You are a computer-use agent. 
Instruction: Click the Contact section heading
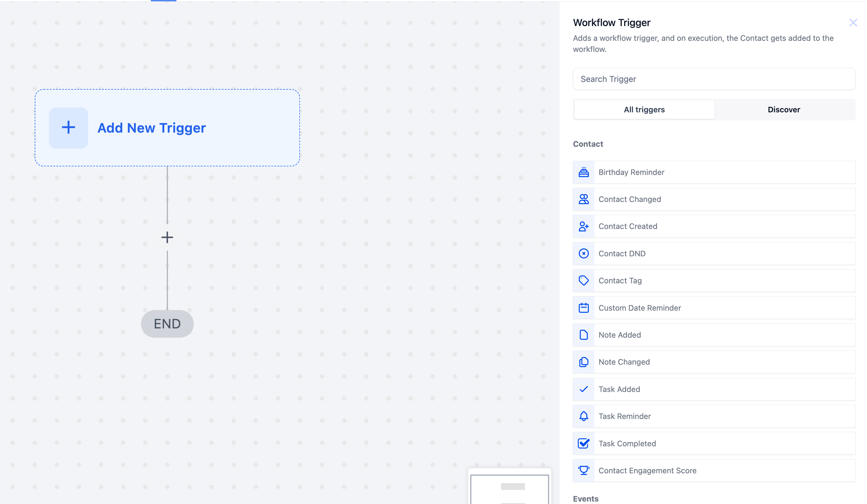(x=588, y=144)
